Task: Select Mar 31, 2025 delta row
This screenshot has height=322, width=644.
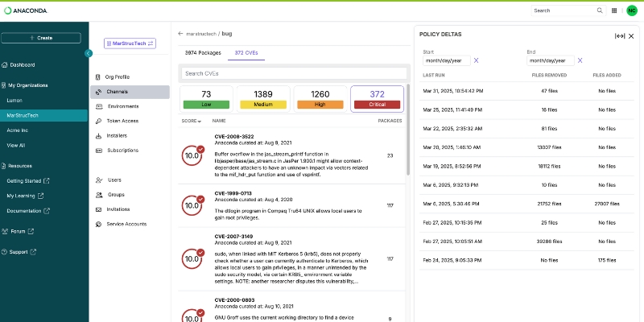Action: point(526,91)
